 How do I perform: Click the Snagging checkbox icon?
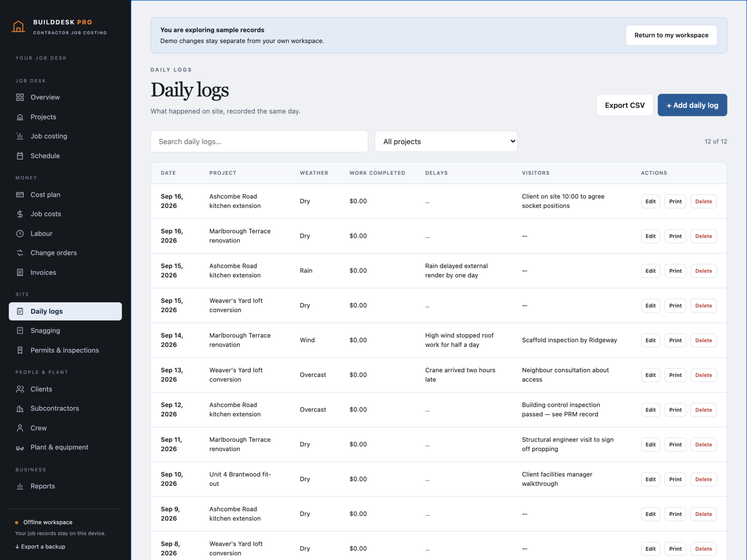(20, 331)
